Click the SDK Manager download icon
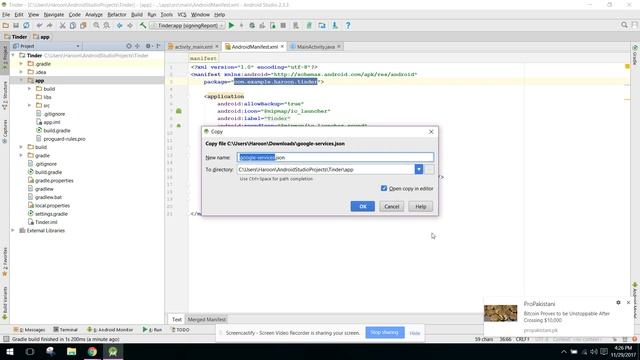The image size is (640, 360). pos(335,25)
